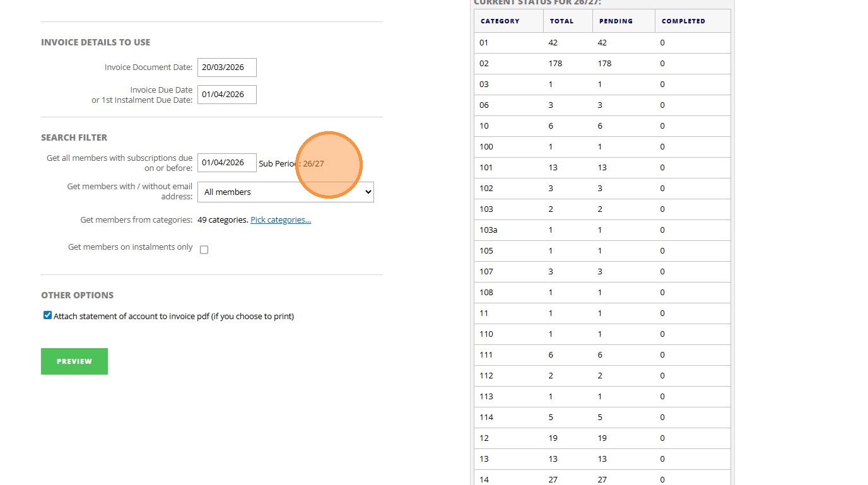Image resolution: width=868 pixels, height=485 pixels.
Task: Click the Sub Period 26/27 text
Action: point(291,164)
